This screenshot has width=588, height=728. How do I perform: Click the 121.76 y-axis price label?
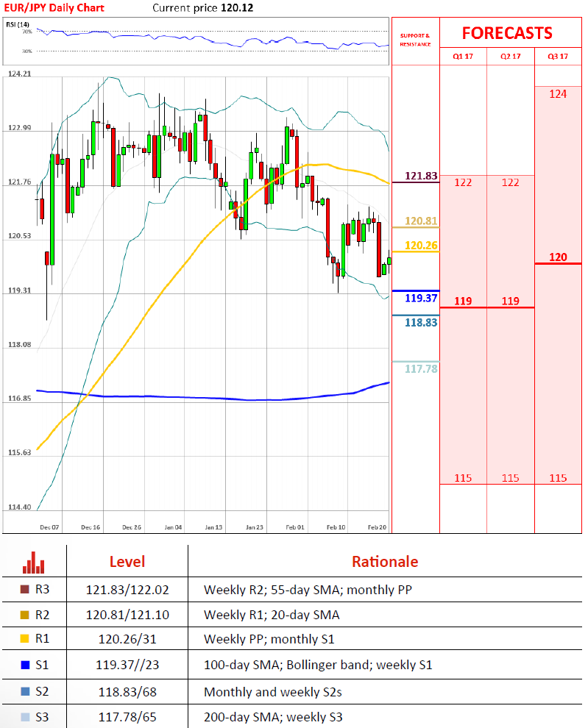click(x=20, y=182)
